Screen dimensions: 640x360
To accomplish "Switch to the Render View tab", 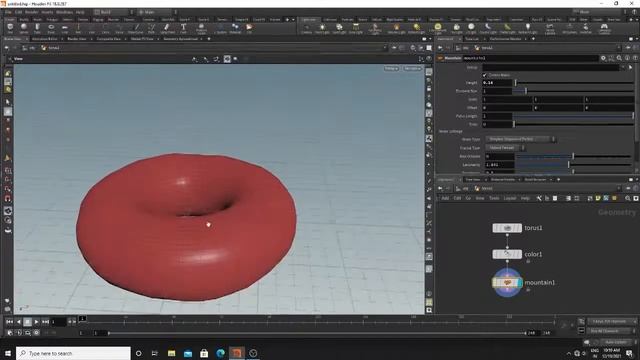I will point(77,39).
